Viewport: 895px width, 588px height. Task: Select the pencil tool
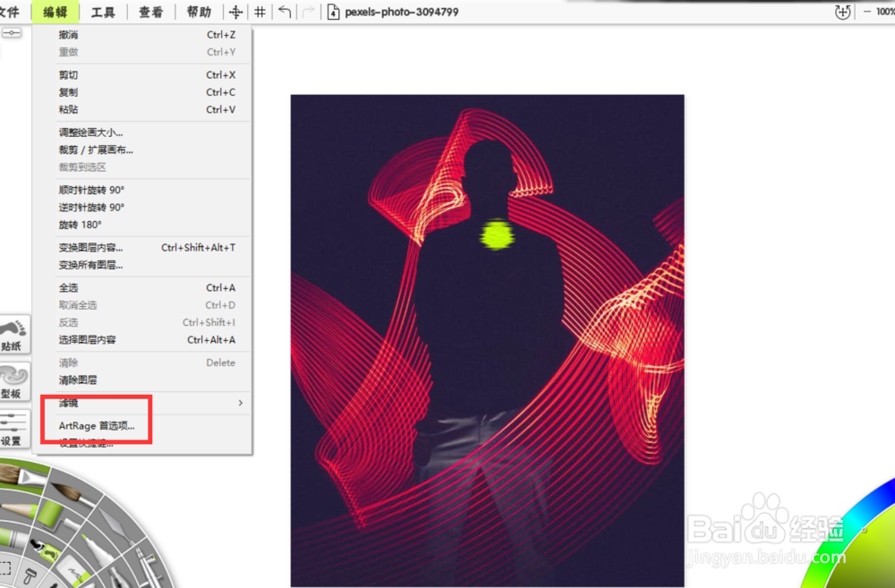point(18,509)
